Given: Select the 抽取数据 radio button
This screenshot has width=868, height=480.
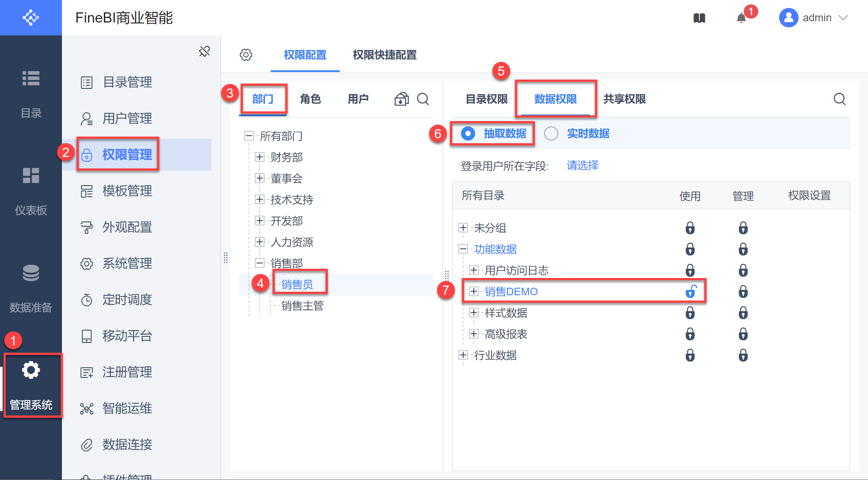Looking at the screenshot, I should pos(468,133).
